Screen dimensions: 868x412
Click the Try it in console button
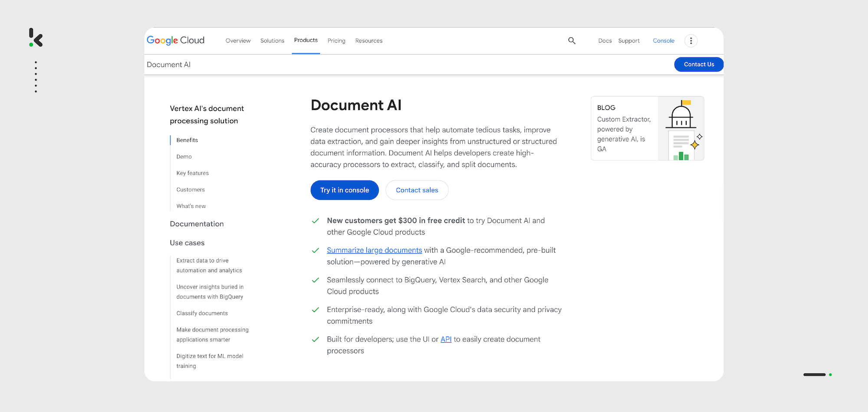coord(345,190)
